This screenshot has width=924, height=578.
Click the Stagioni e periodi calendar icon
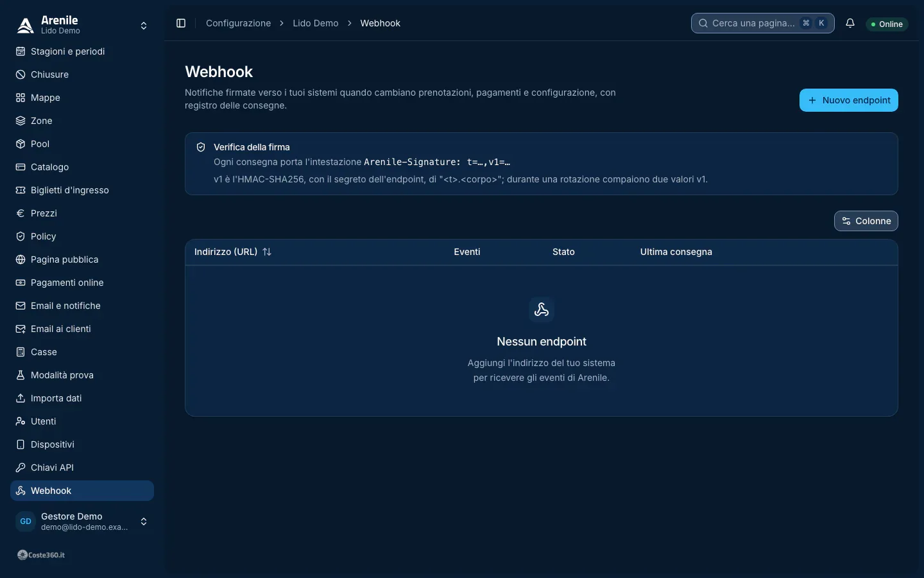[x=21, y=51]
